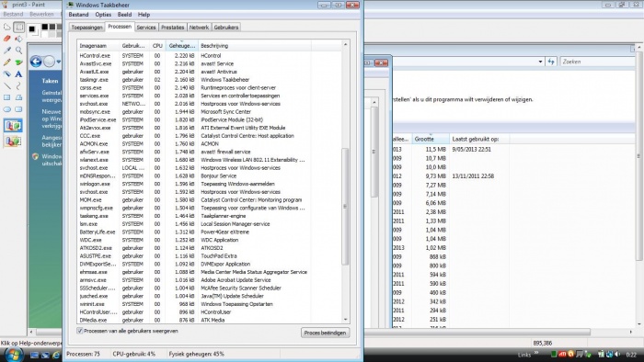Launch Internet Explorer from quick launch
Viewport: 644px width, 362px height.
click(56, 355)
